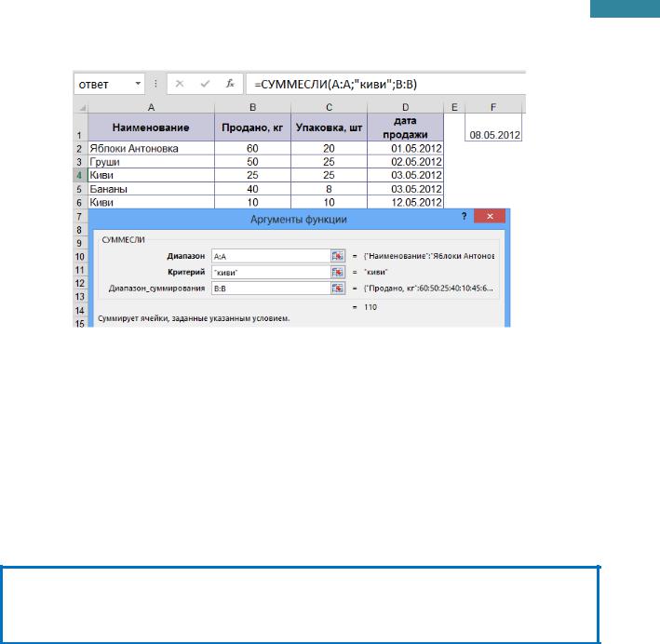Click dialog title 'Аргументы функции'

point(299,220)
